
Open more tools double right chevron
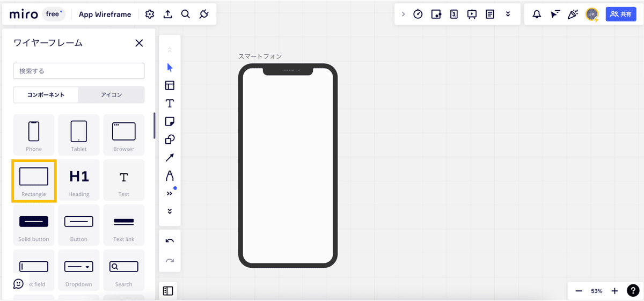pos(170,194)
